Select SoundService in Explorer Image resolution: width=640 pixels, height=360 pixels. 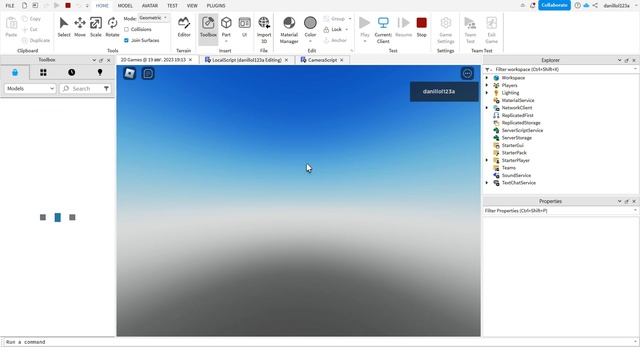516,176
